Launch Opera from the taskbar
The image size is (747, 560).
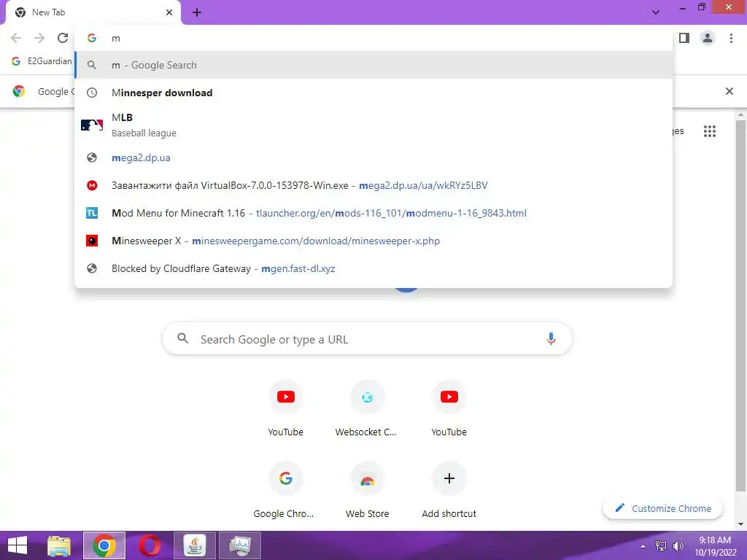[x=150, y=545]
